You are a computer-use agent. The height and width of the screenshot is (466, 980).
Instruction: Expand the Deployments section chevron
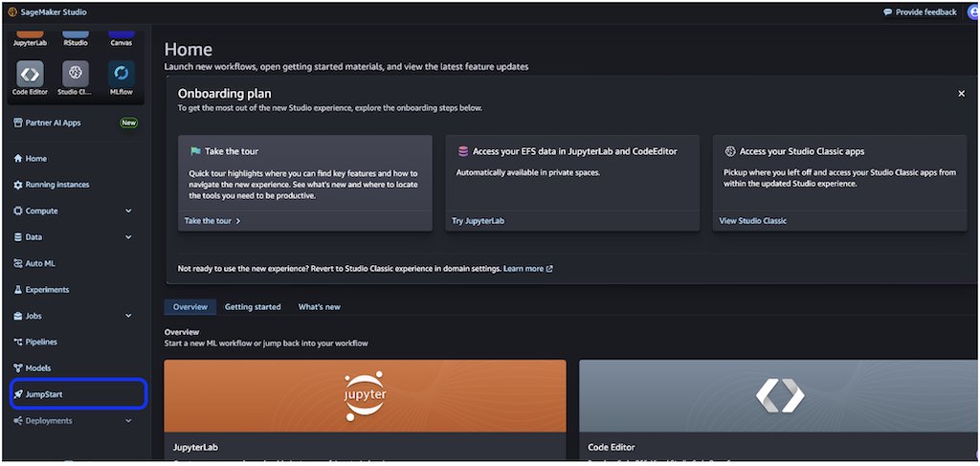coord(129,421)
